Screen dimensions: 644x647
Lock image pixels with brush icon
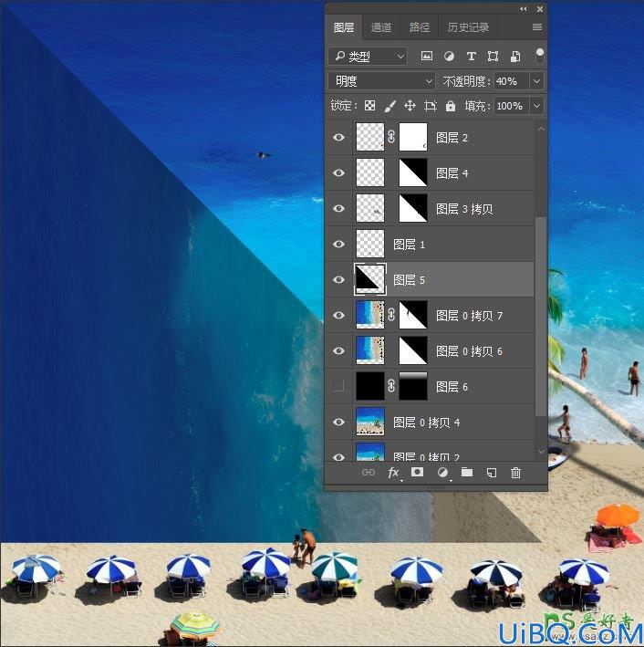click(x=390, y=106)
